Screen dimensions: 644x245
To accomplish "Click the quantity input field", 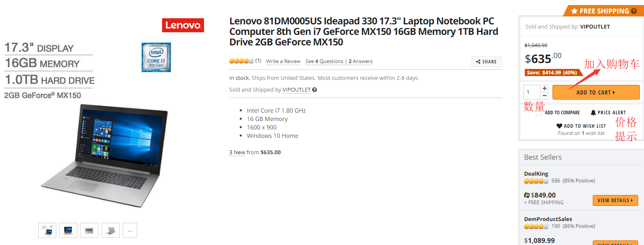I will click(532, 92).
